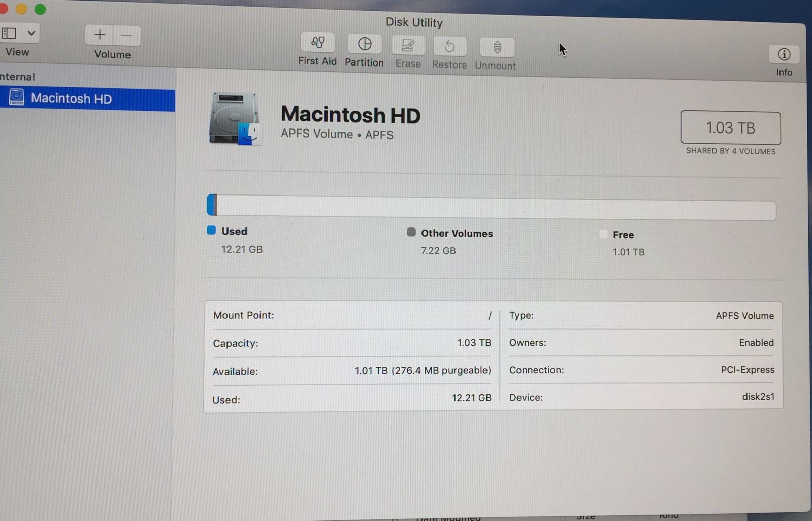
Task: Click the Macintosh HD title heading
Action: pos(350,115)
